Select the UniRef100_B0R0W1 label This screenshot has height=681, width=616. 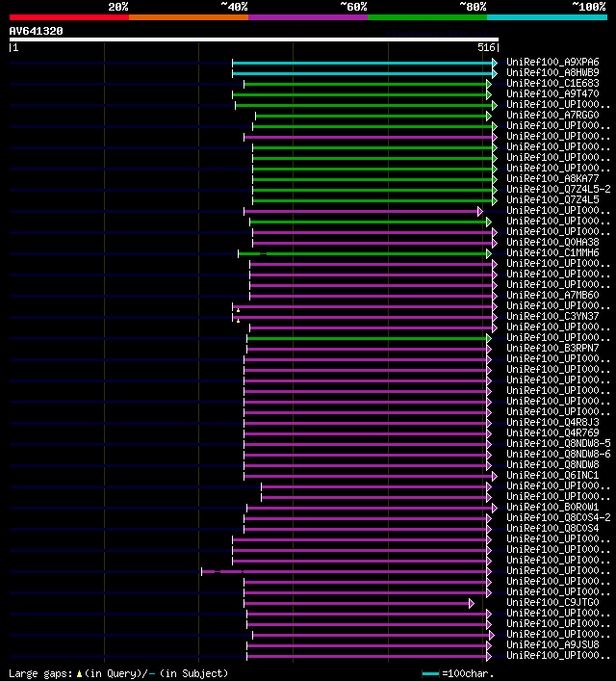552,508
